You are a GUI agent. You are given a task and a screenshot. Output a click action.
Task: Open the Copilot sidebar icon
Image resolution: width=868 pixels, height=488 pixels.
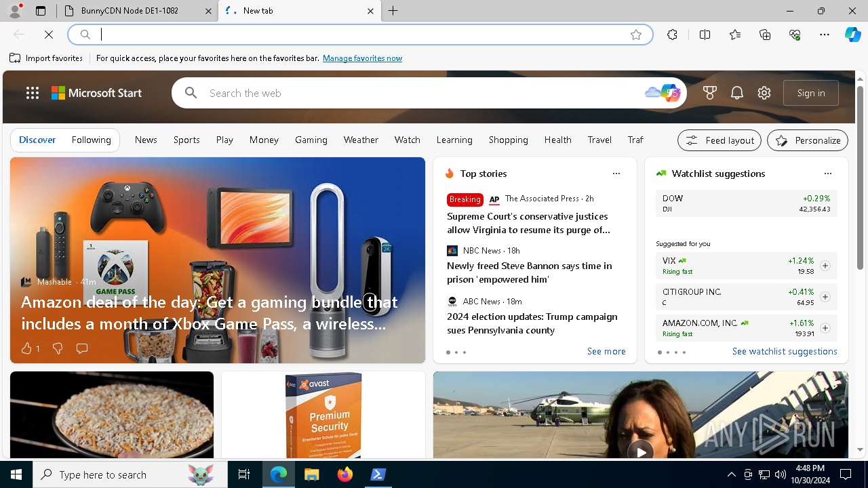[852, 35]
